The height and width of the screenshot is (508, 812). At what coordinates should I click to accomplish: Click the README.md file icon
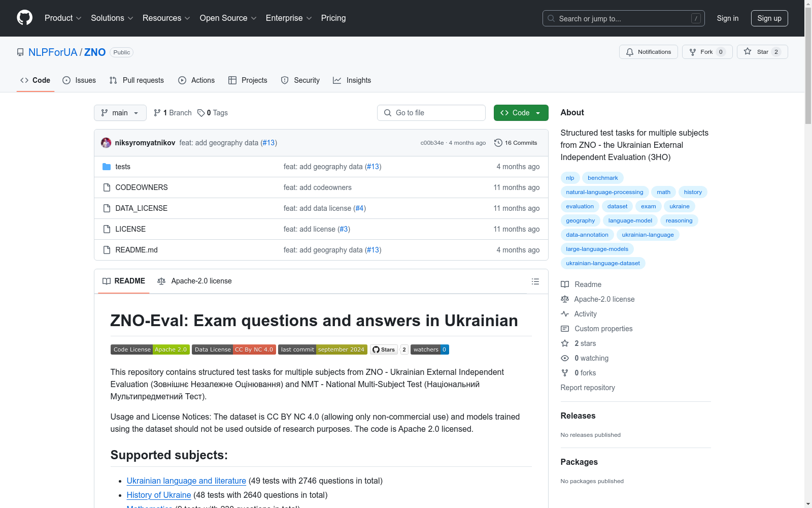(107, 250)
